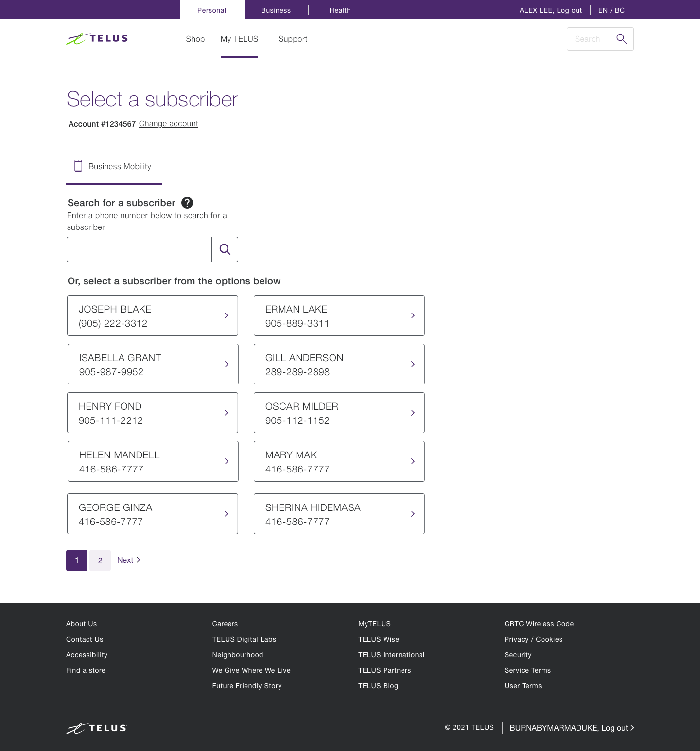Select subscriber ERMAN LAKE
This screenshot has height=751, width=700.
[x=339, y=315]
